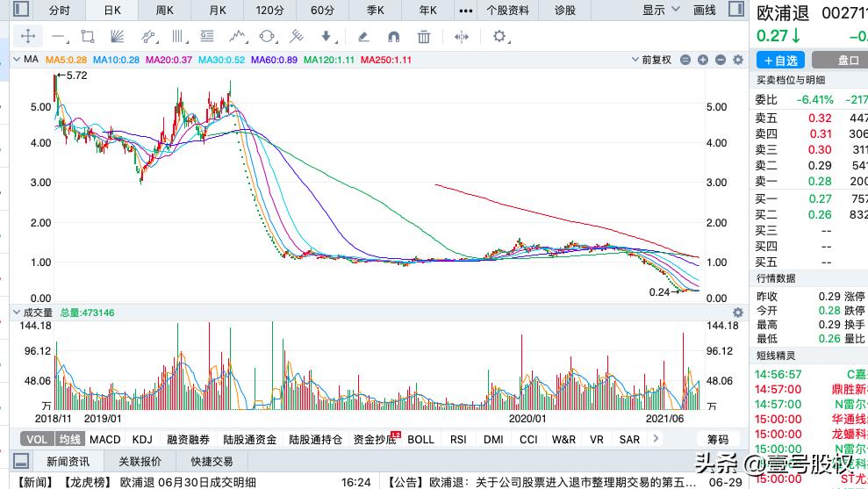868x489 pixels.
Task: Open the 显示 display dropdown
Action: click(x=660, y=10)
